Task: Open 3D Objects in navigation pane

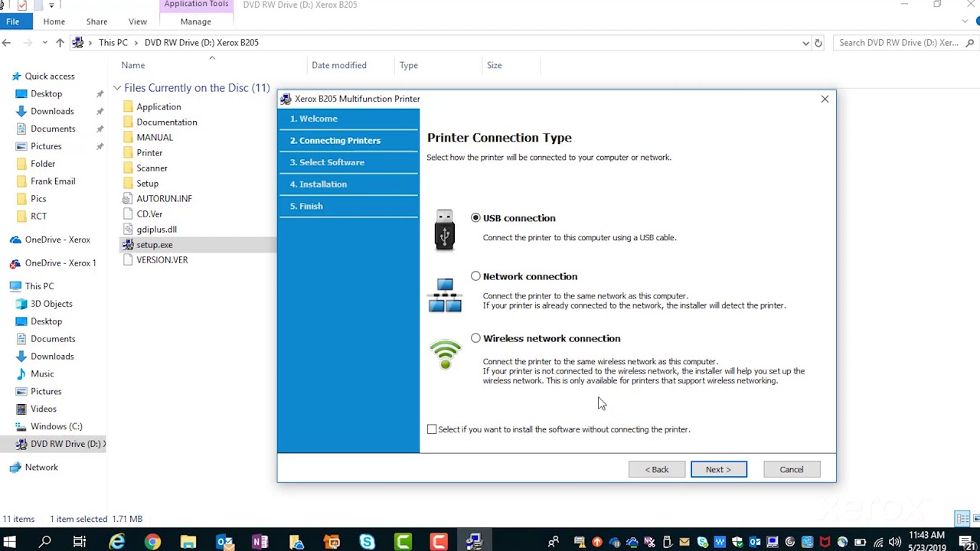Action: coord(51,304)
